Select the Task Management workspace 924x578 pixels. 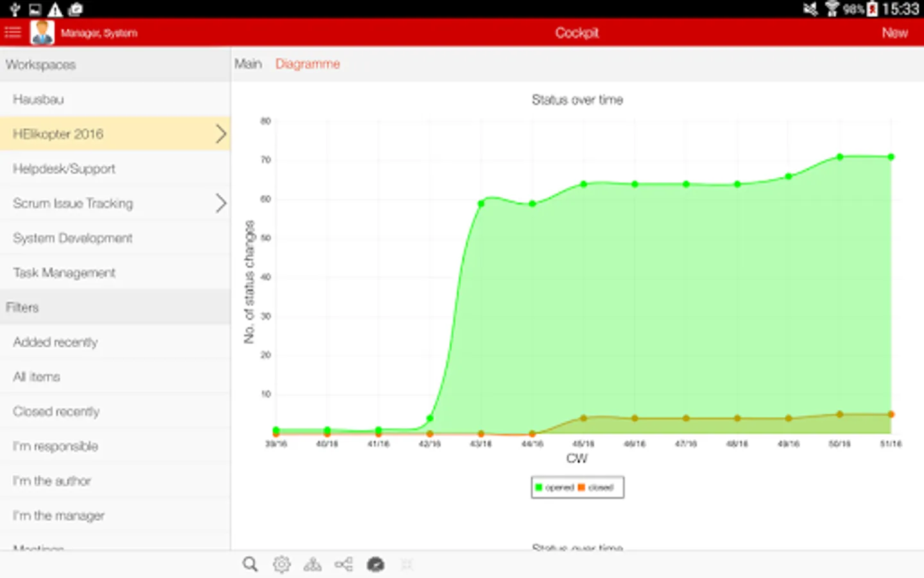point(116,272)
